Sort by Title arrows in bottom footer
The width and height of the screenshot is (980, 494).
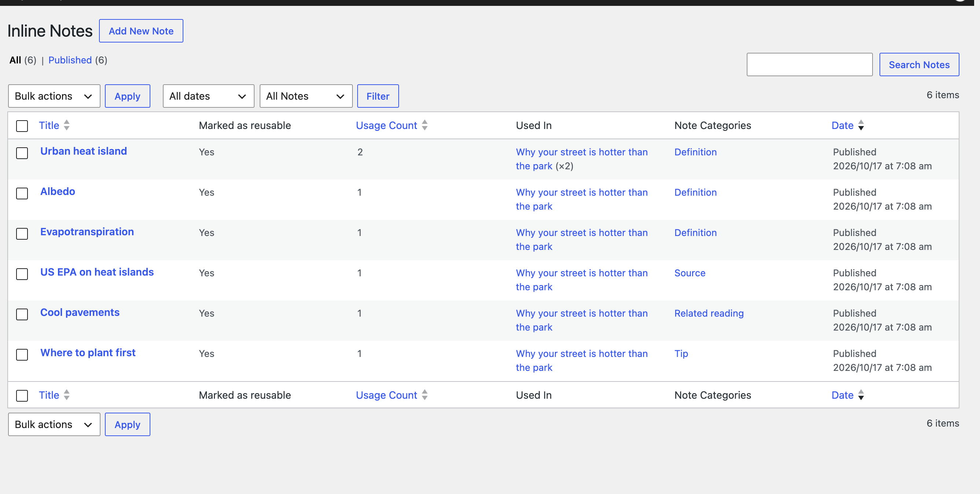67,395
